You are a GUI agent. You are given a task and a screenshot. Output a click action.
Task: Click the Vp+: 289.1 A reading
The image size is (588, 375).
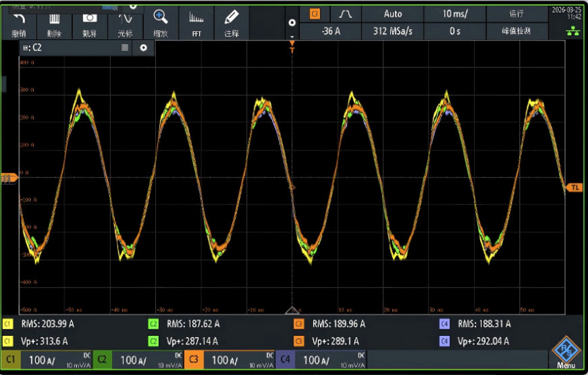[x=336, y=341]
